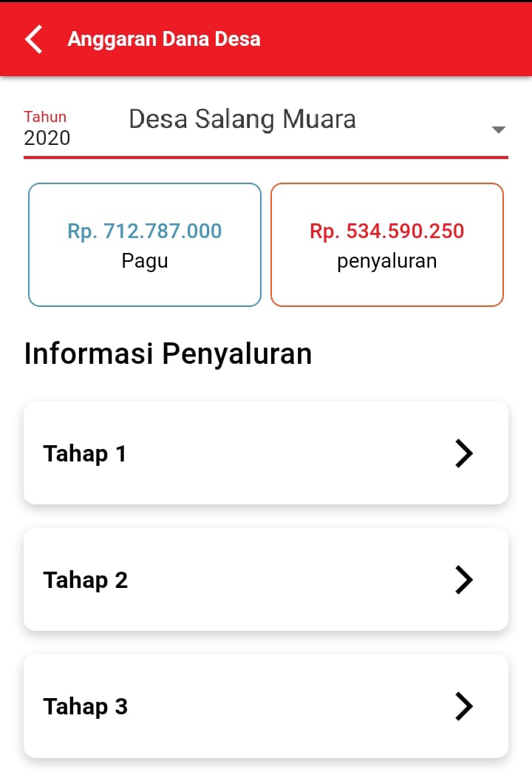Viewport: 532px width, 778px height.
Task: Click the chevron arrow on Tahap 3
Action: (x=463, y=706)
